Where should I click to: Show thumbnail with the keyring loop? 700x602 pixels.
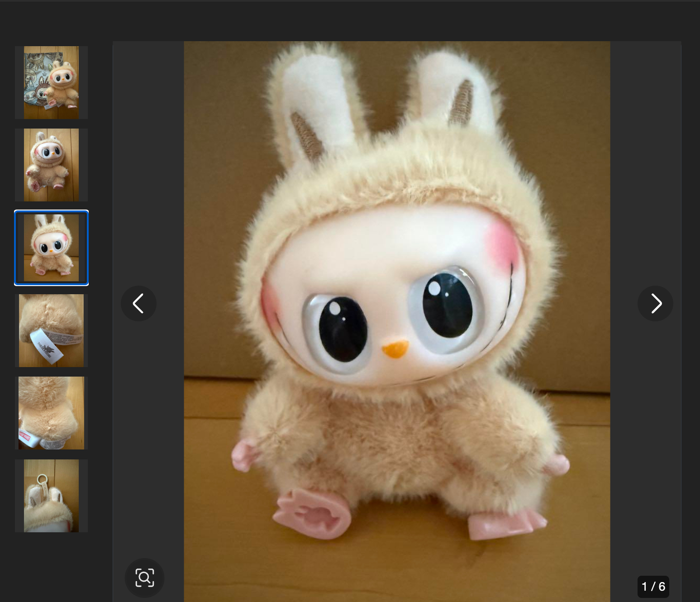point(51,496)
